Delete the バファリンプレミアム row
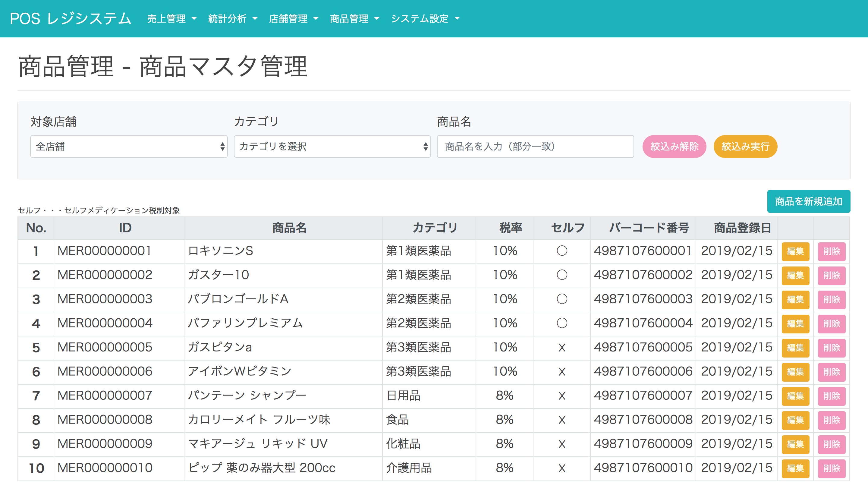868x495 pixels. pyautogui.click(x=831, y=324)
